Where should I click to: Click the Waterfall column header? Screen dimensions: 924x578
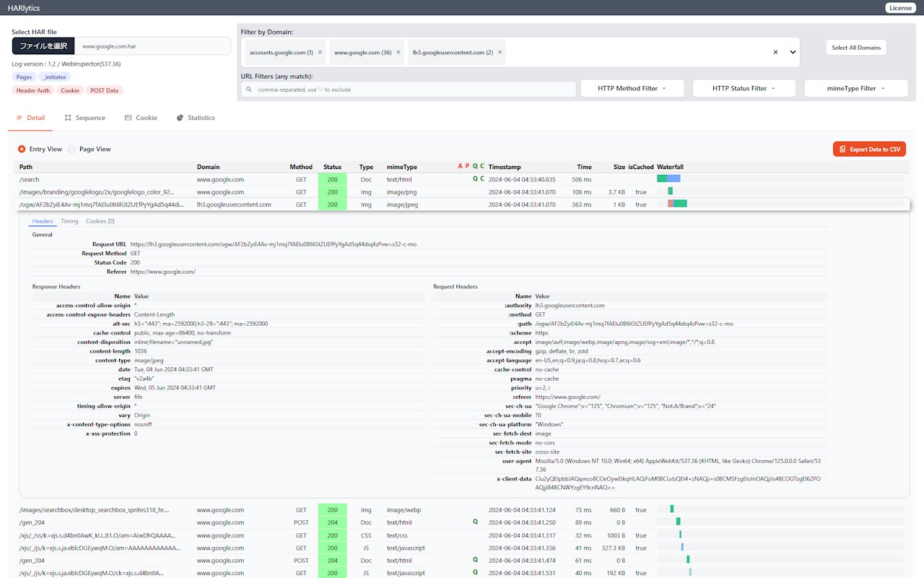[670, 167]
